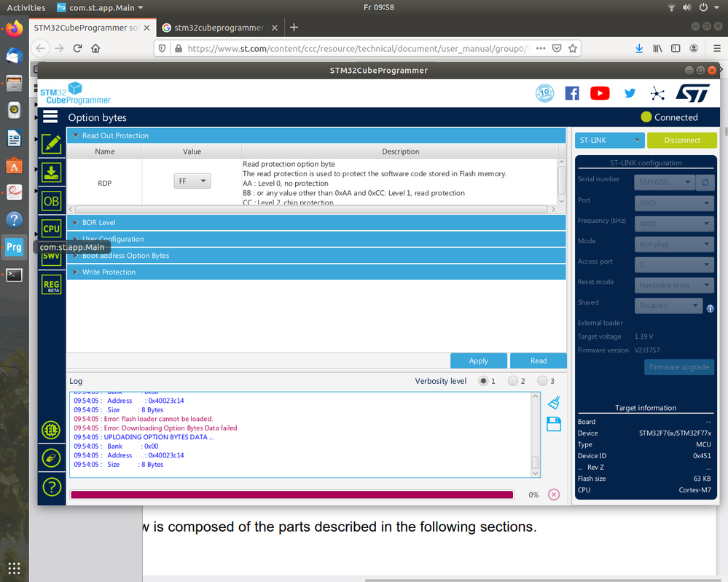Click the option table horizontal scrollbar
The height and width of the screenshot is (582, 728).
pyautogui.click(x=312, y=209)
